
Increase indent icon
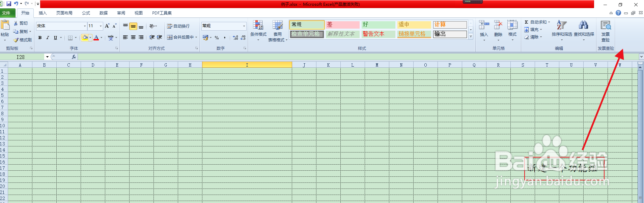click(160, 37)
